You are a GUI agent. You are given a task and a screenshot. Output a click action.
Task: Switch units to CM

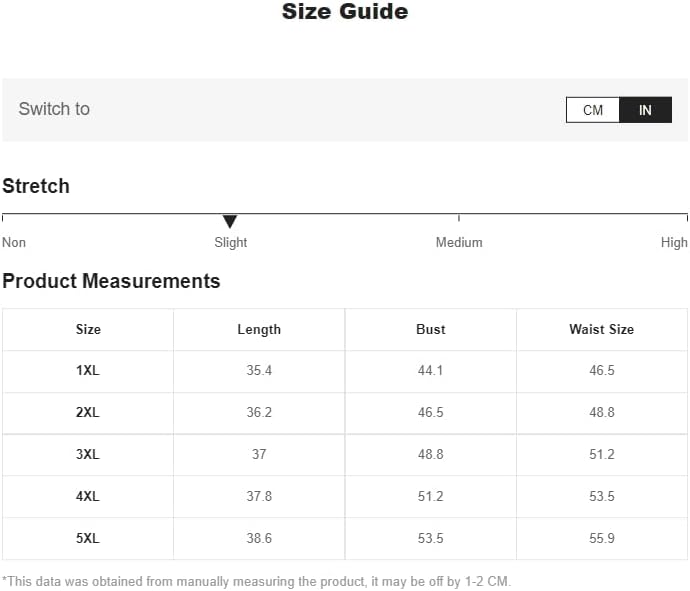pos(593,110)
